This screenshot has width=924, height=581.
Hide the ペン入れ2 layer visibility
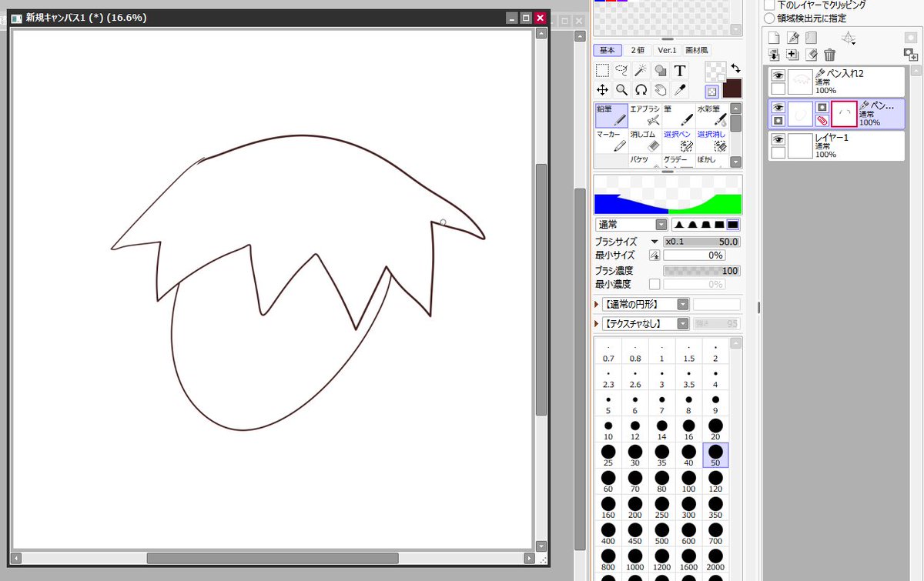(778, 74)
